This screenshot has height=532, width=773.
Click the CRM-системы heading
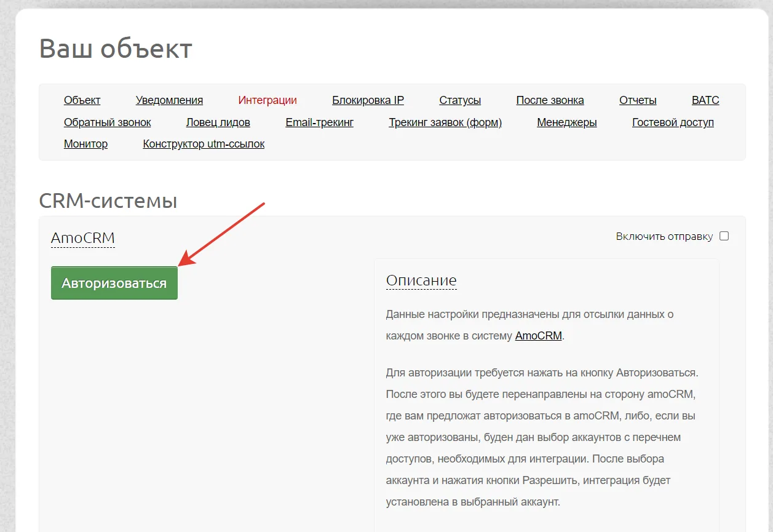pyautogui.click(x=108, y=200)
